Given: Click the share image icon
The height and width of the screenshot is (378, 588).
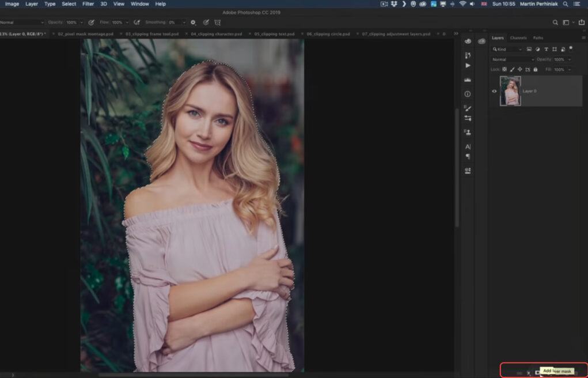Looking at the screenshot, I should tap(582, 22).
